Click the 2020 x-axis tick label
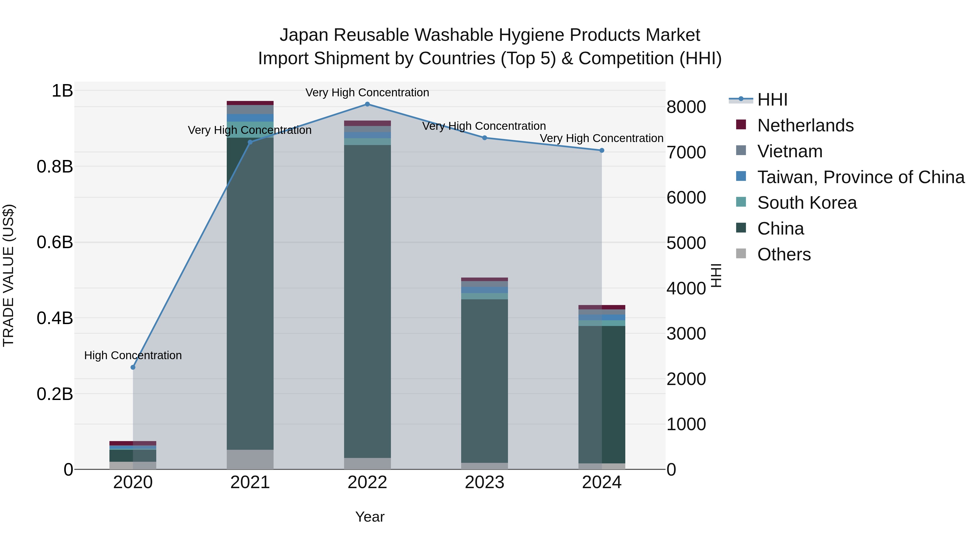Viewport: 980px width, 551px height. 133,482
